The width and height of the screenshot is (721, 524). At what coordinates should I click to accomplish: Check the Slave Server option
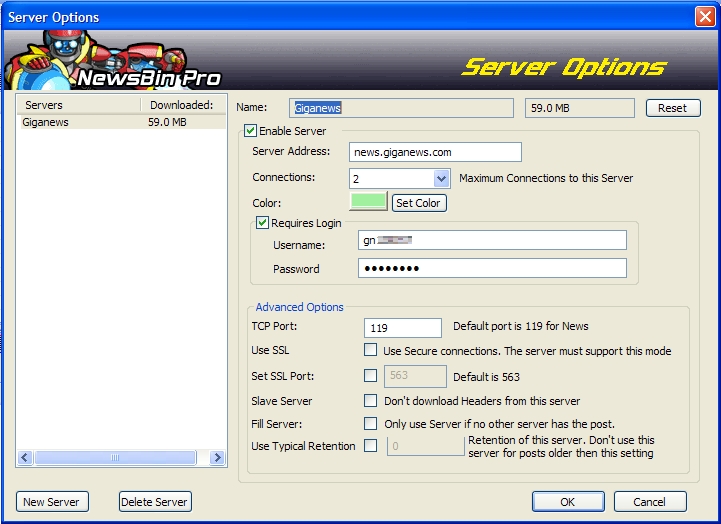pyautogui.click(x=370, y=400)
